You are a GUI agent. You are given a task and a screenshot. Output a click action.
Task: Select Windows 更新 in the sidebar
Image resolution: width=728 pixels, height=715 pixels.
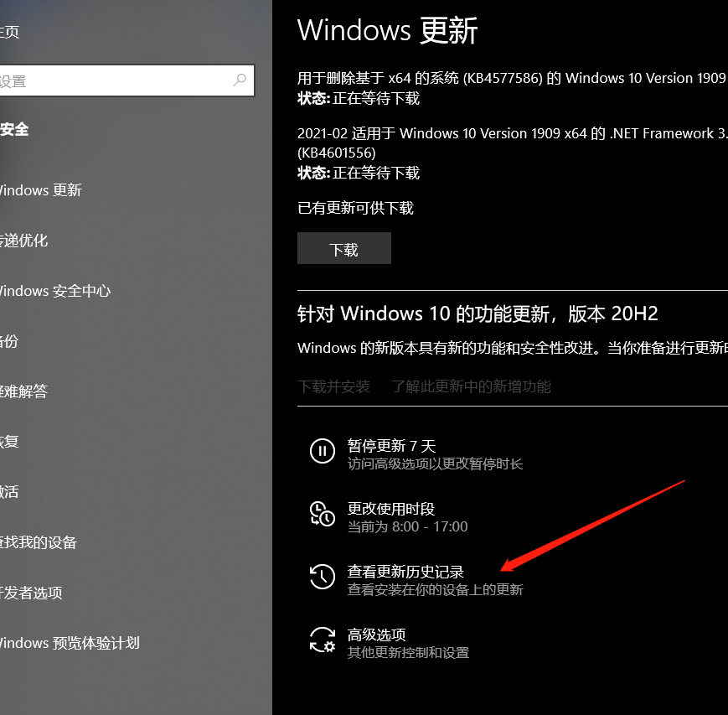[x=42, y=190]
